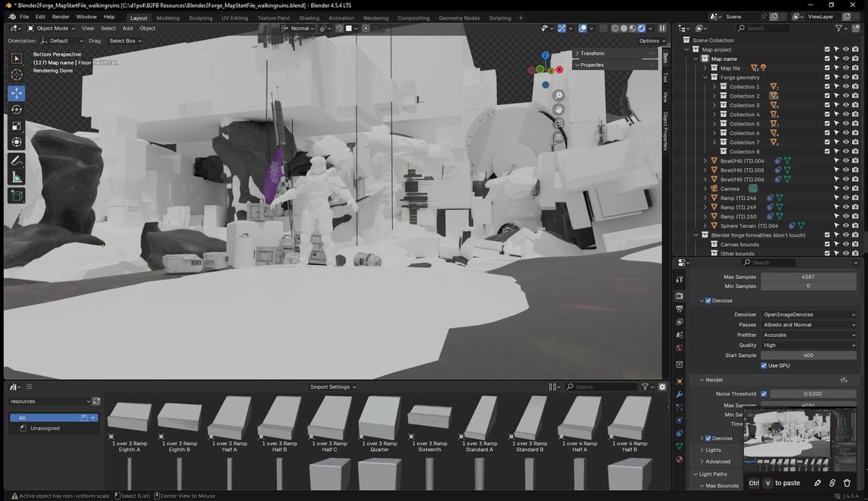
Task: Select the Select Box tool in viewport toolbar
Action: 17,59
